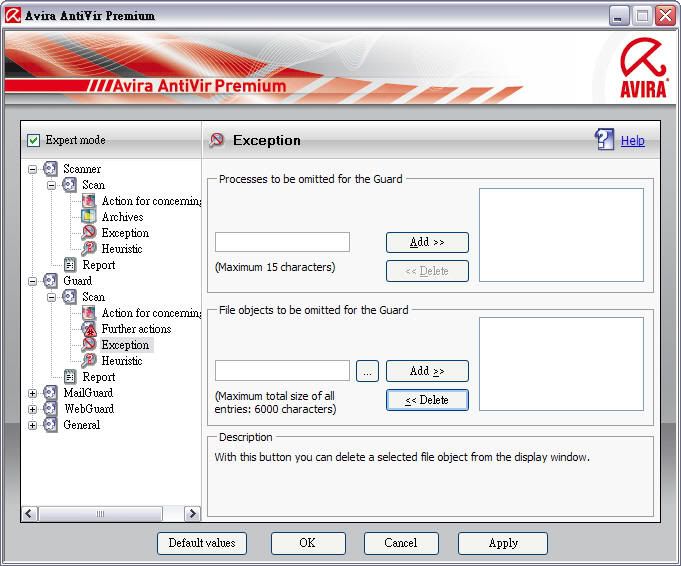Click the Further actions warning icon
681x566 pixels.
[89, 329]
